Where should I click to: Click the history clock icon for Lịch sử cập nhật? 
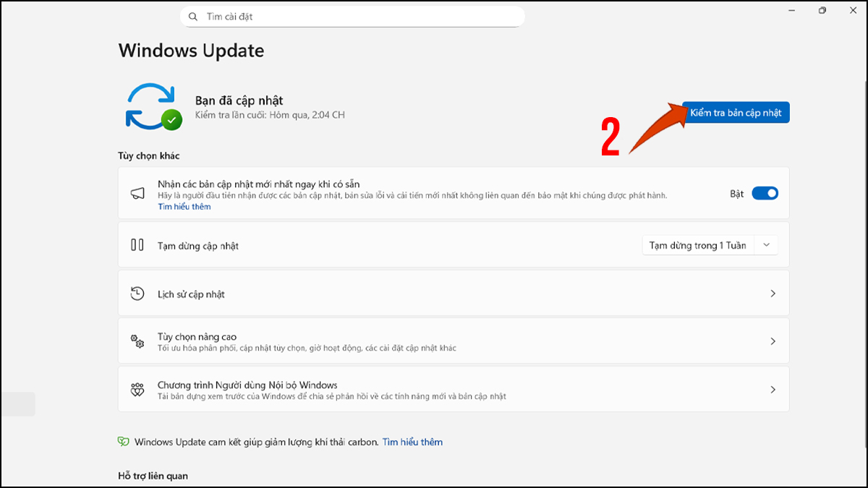point(137,294)
